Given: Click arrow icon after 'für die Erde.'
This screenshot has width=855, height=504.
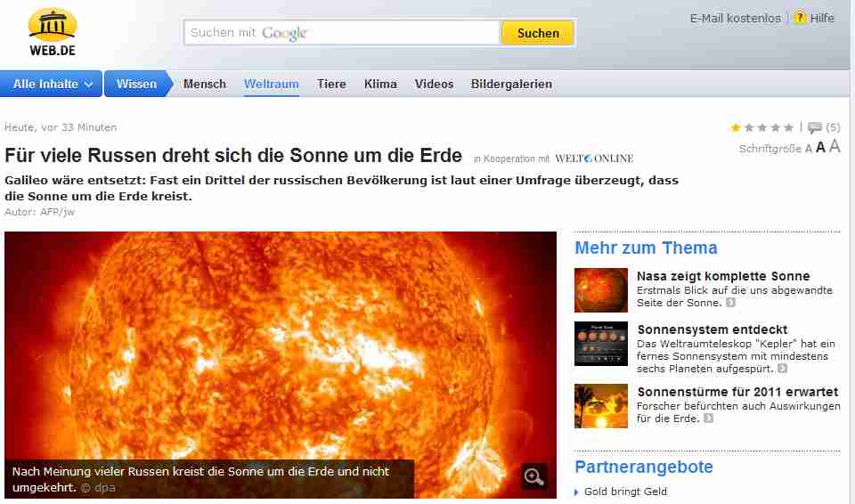Looking at the screenshot, I should point(708,419).
